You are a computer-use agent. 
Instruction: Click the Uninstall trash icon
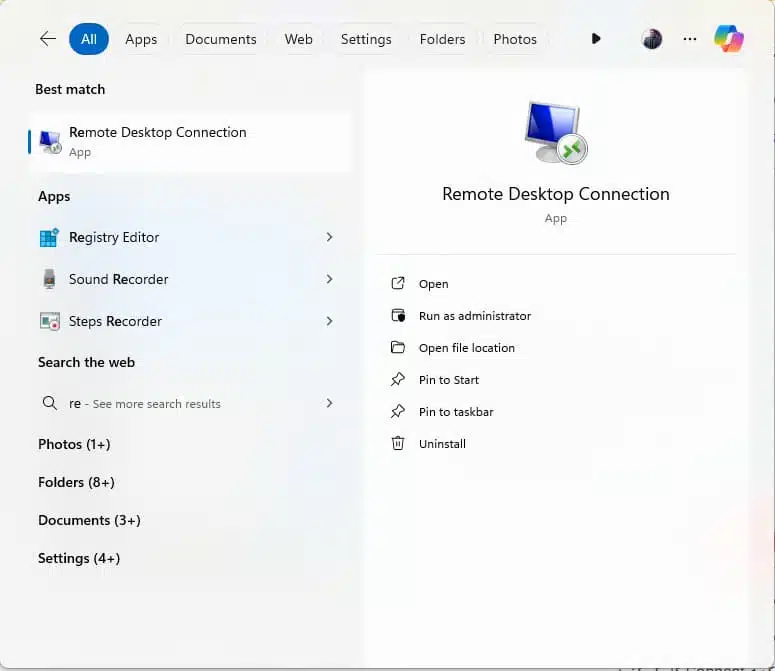[x=398, y=443]
